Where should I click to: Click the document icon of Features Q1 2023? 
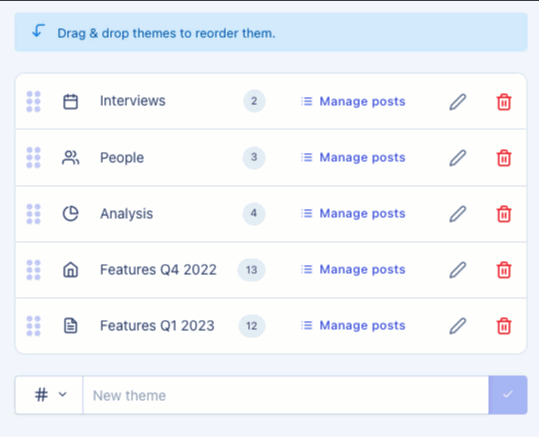[x=70, y=326]
